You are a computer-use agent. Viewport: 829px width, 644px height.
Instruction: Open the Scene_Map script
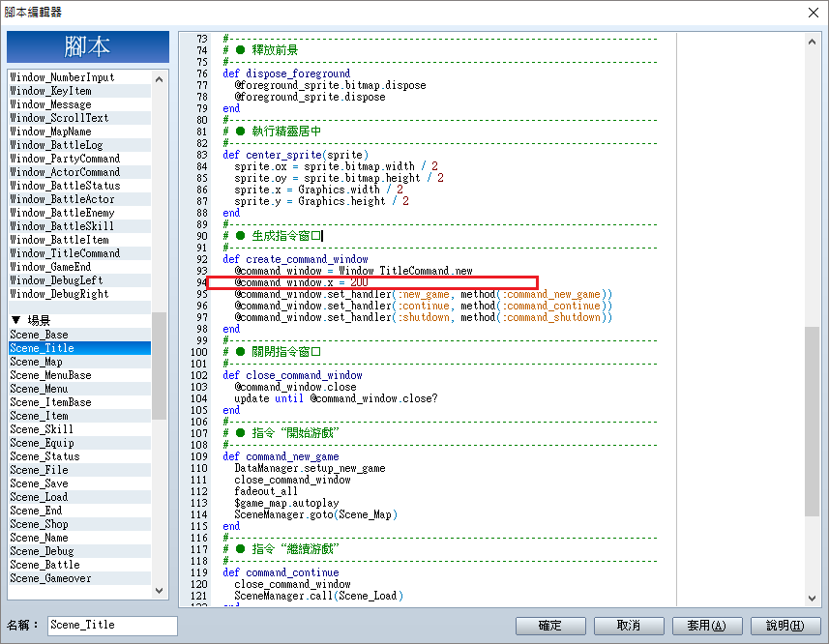pyautogui.click(x=80, y=362)
